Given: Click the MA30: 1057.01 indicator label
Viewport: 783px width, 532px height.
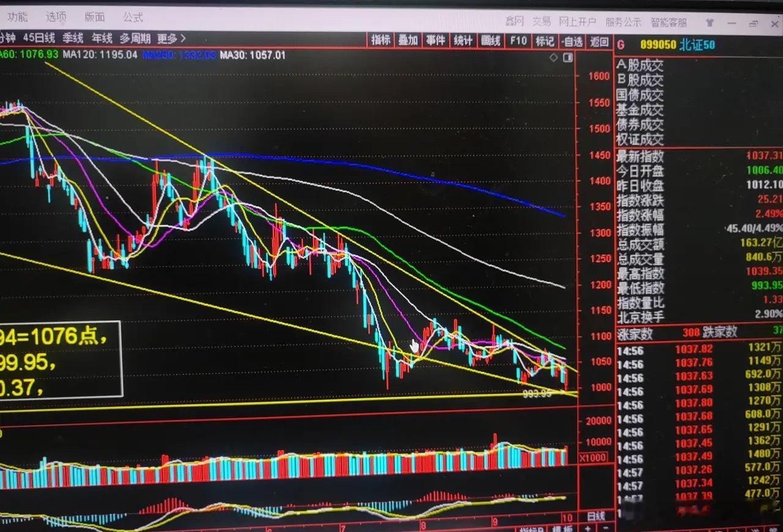Looking at the screenshot, I should point(253,55).
